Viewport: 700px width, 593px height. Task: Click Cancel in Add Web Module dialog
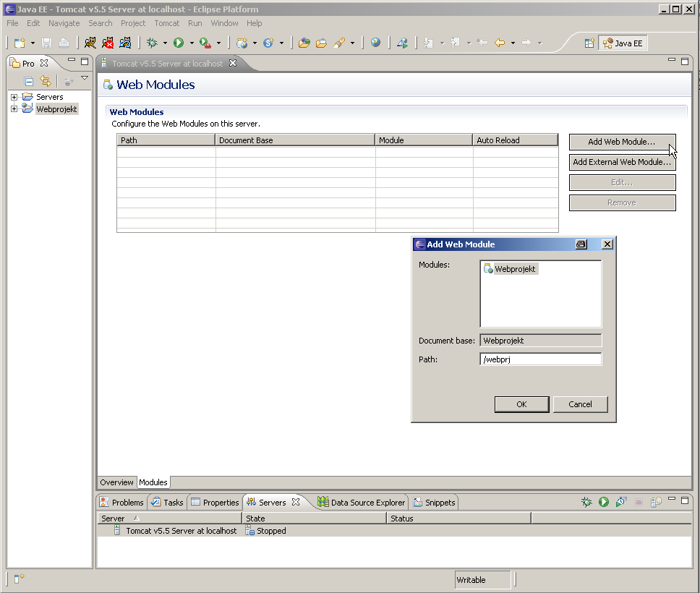coord(580,404)
